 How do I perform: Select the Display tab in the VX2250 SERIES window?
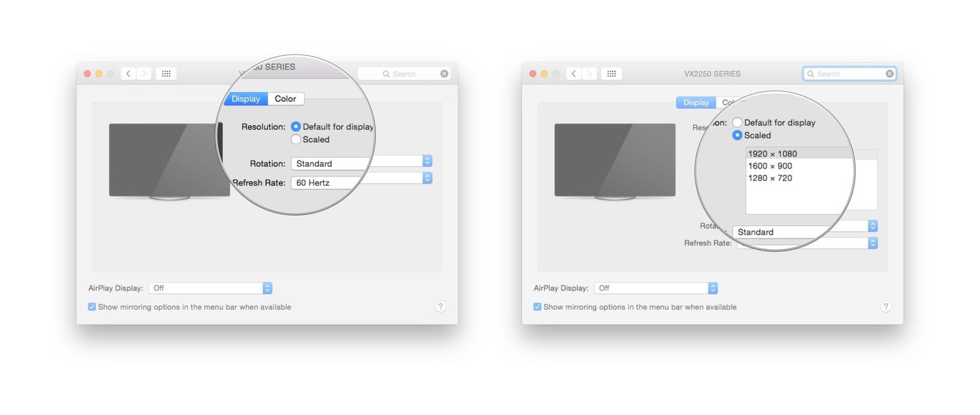pyautogui.click(x=696, y=102)
